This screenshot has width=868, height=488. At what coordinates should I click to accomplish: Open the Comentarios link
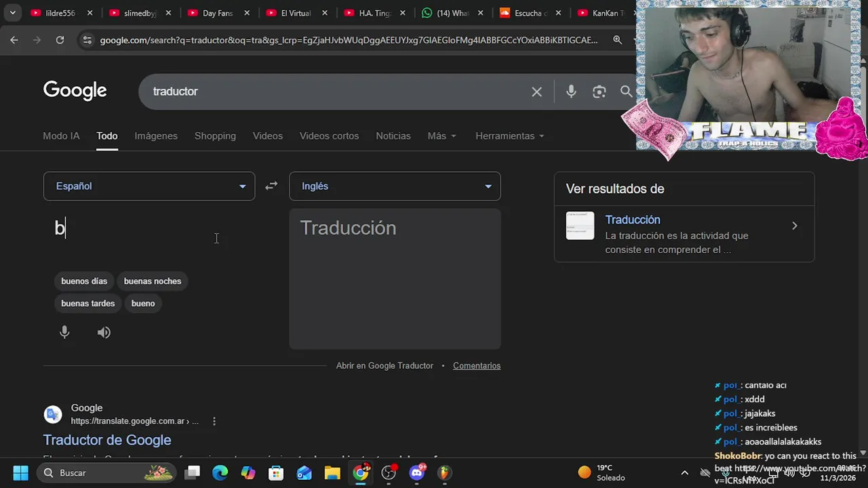coord(477,365)
